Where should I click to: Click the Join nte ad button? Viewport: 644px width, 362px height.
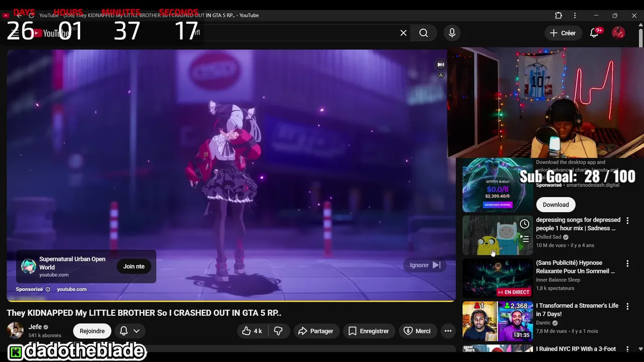point(134,266)
